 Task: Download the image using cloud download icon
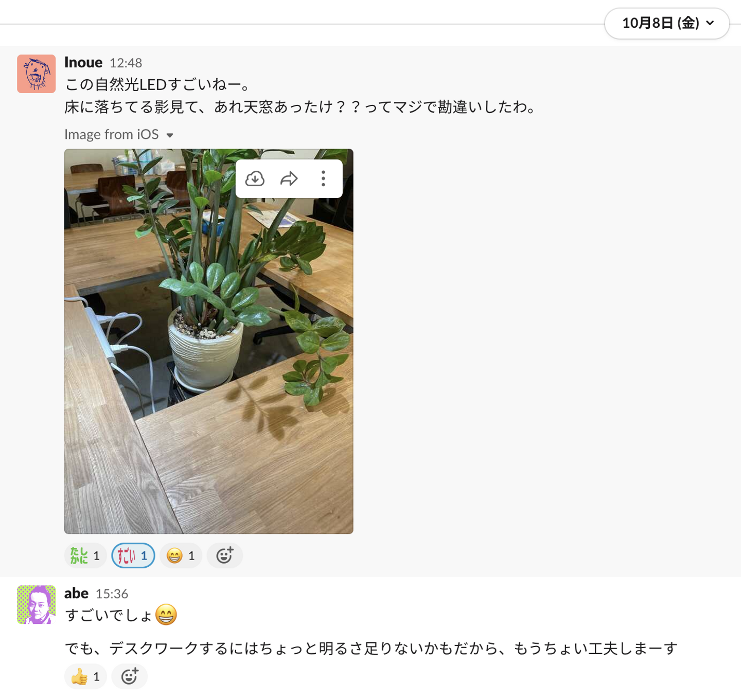tap(255, 178)
